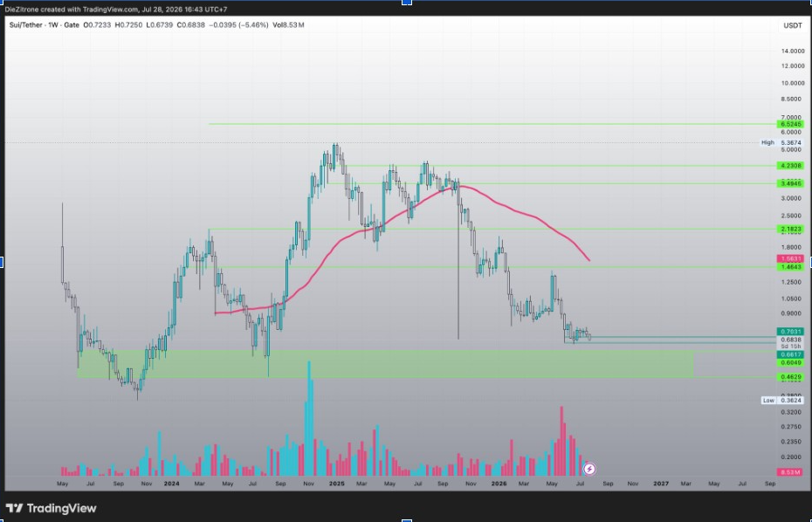812x522 pixels.
Task: Click the high value H0.7250
Action: pyautogui.click(x=128, y=24)
